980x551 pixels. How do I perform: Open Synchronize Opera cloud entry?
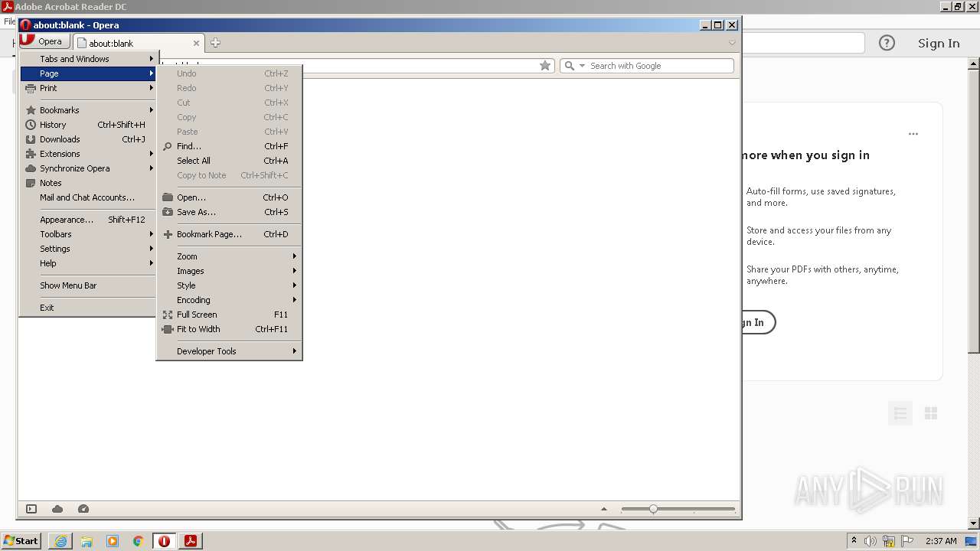(89, 168)
